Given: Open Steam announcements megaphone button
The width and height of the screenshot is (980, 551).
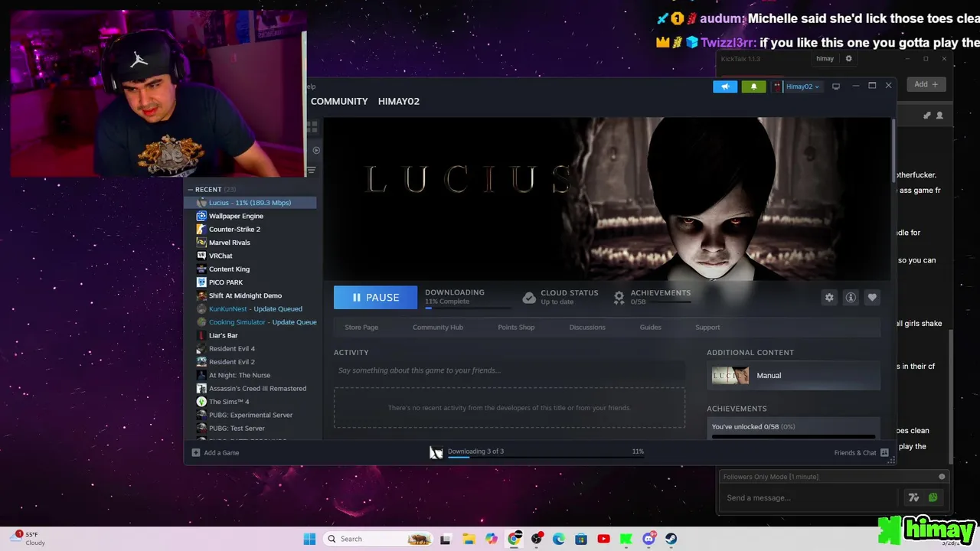Looking at the screenshot, I should click(x=725, y=86).
